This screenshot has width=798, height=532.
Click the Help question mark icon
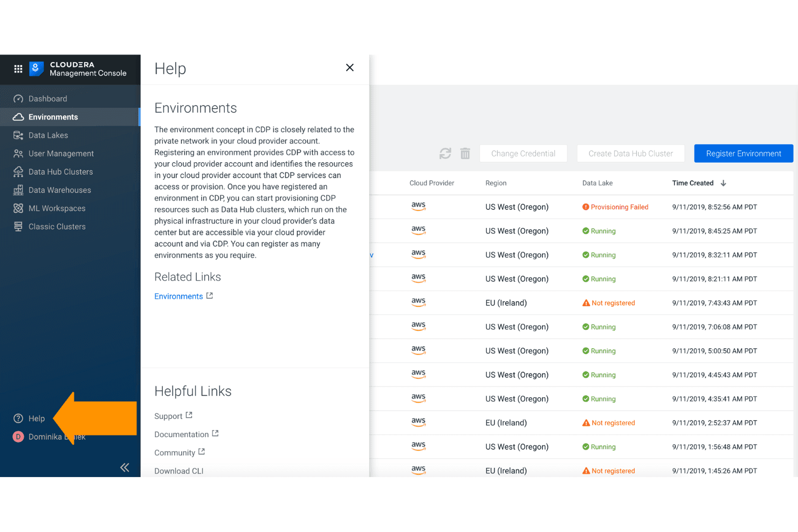click(18, 418)
